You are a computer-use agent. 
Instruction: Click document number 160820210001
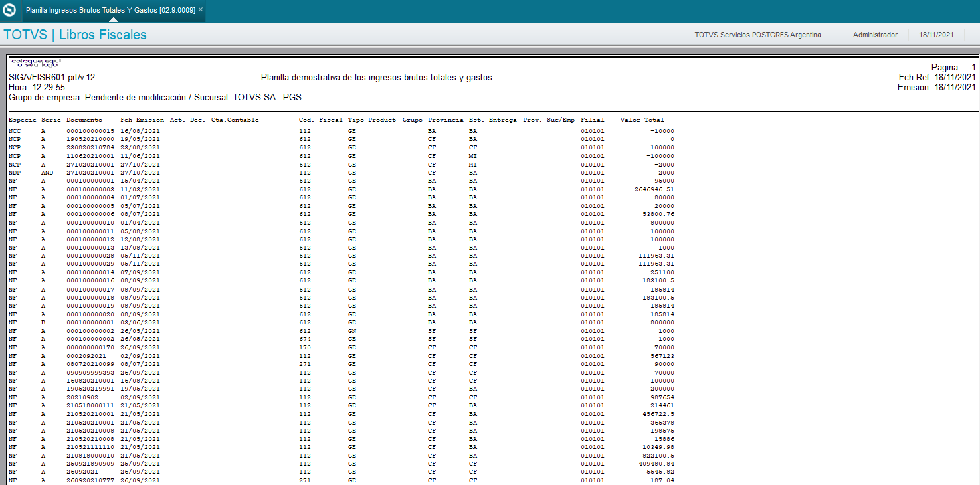point(90,381)
